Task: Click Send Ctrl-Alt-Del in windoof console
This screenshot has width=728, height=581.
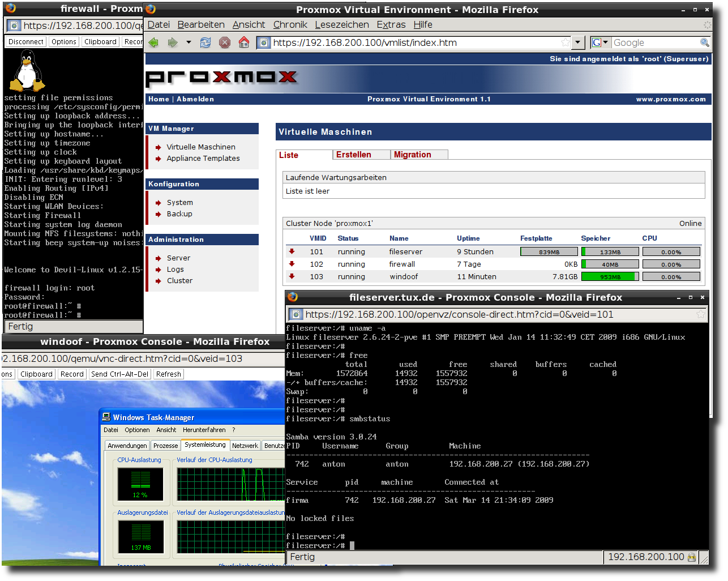Action: click(x=119, y=374)
